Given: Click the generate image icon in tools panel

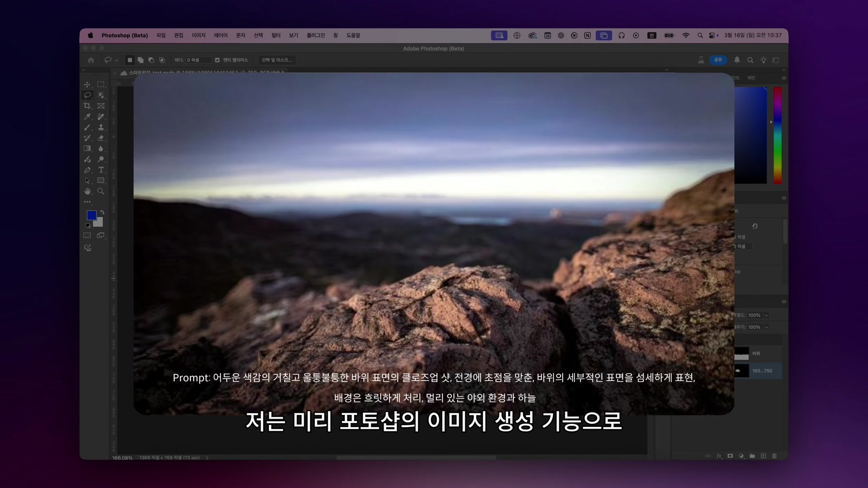Looking at the screenshot, I should [87, 248].
